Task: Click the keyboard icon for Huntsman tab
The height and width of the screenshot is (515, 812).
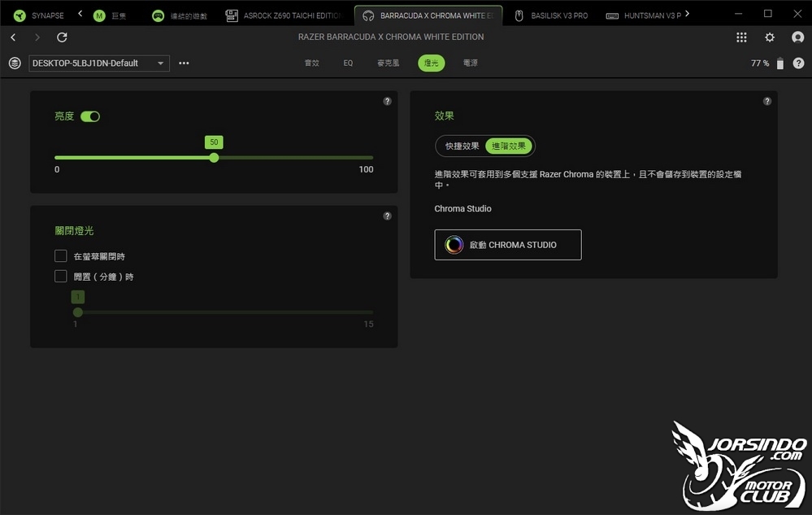Action: [612, 16]
